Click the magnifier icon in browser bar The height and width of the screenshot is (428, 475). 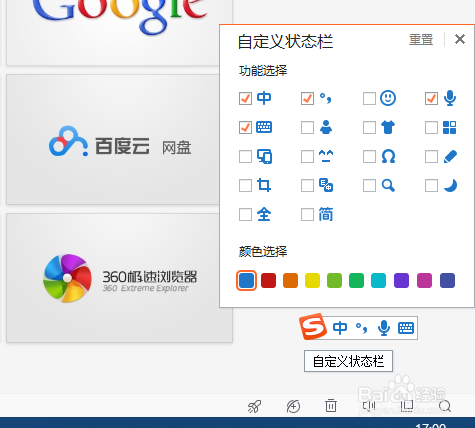coord(445,406)
